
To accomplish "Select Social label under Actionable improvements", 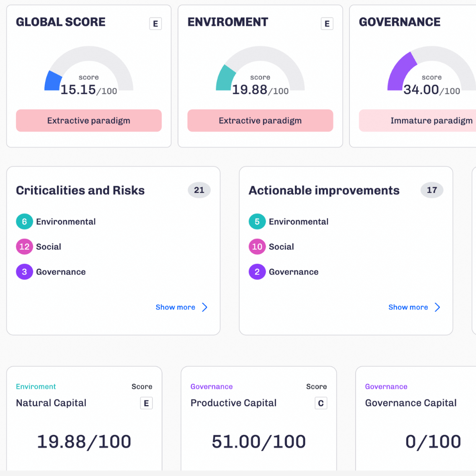I will click(x=281, y=247).
